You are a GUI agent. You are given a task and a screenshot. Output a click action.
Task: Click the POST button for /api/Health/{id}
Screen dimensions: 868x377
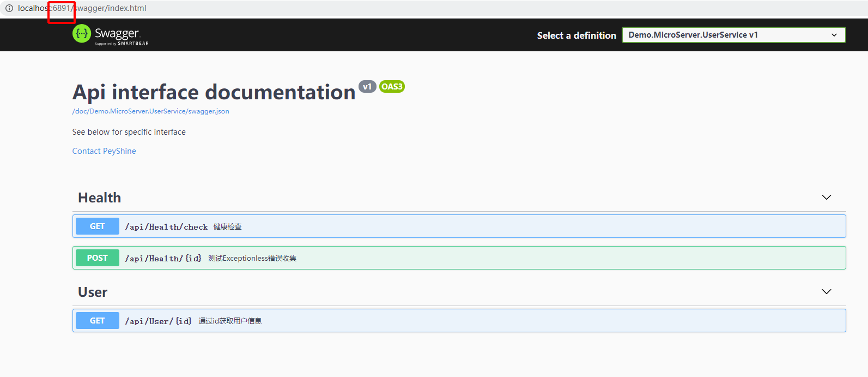click(98, 258)
